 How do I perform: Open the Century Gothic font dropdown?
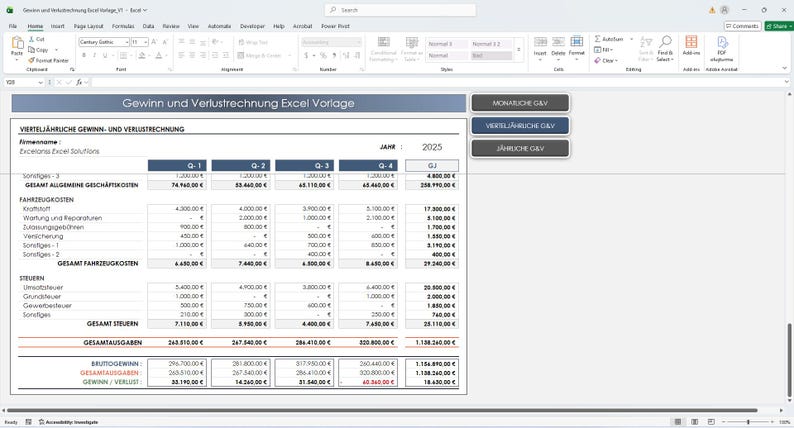[127, 43]
